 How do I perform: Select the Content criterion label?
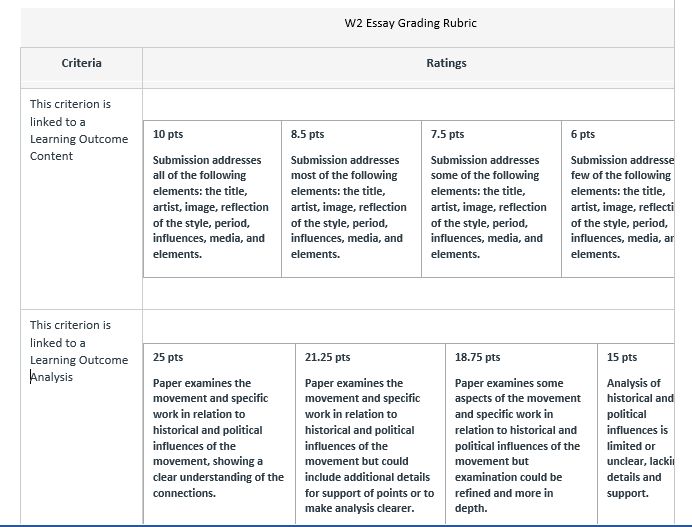click(51, 156)
